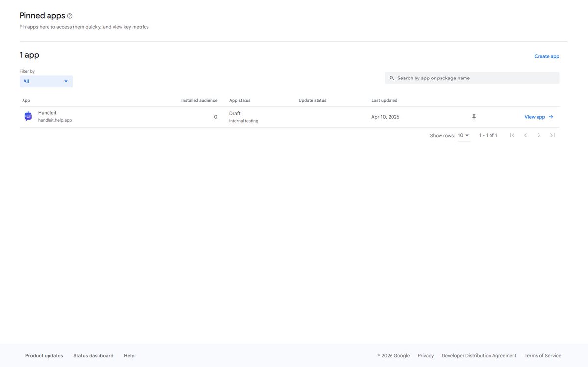Open the Privacy link
588x367 pixels.
426,356
